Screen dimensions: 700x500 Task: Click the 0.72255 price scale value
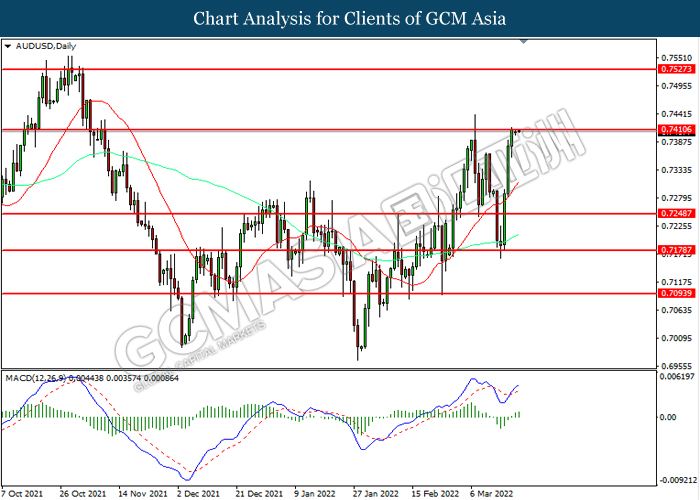[676, 226]
